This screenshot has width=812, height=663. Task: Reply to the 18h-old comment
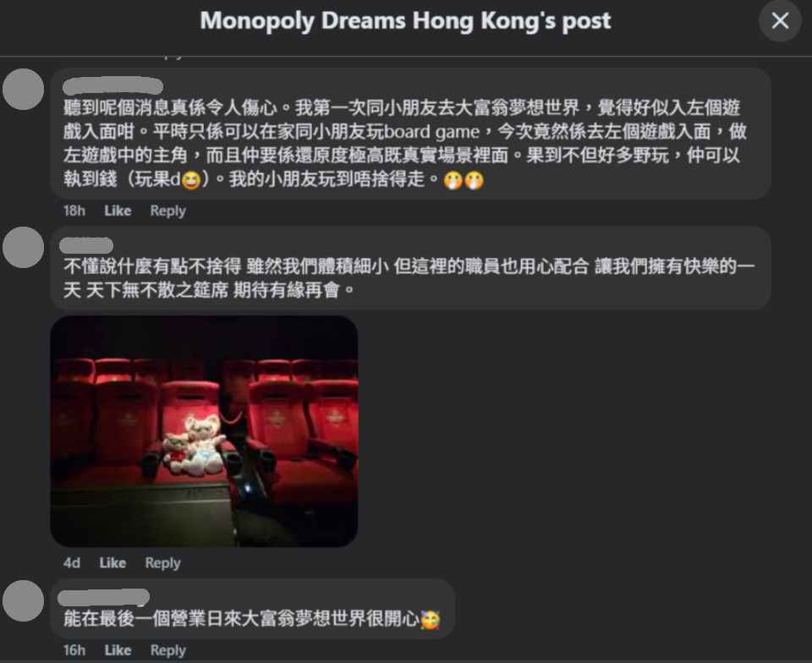coord(167,211)
